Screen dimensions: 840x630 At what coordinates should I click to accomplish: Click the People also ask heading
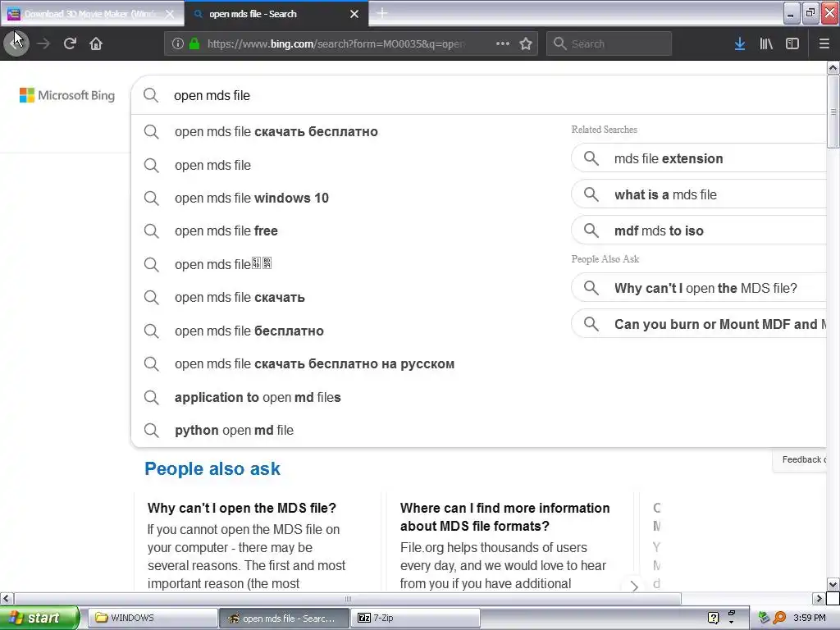(212, 468)
